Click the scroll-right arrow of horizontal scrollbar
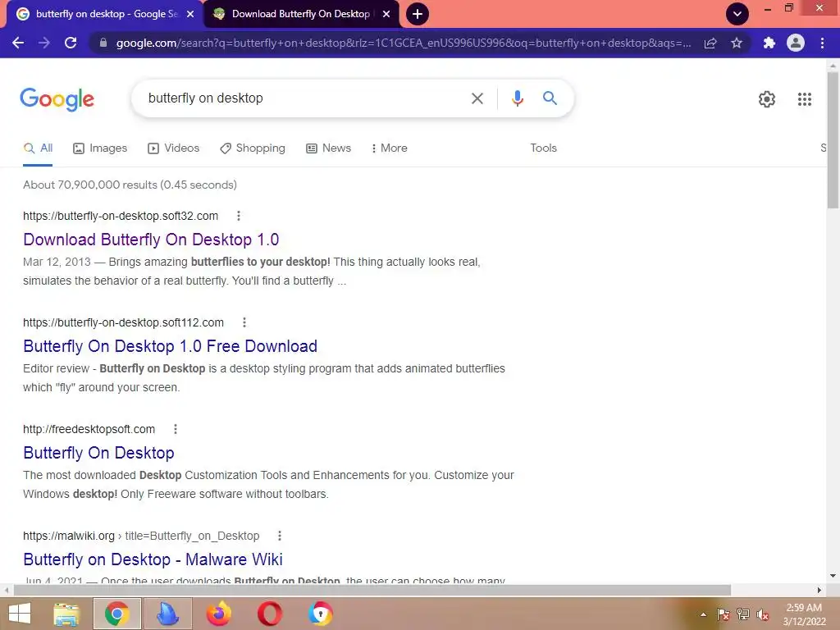840x630 pixels. 819,591
